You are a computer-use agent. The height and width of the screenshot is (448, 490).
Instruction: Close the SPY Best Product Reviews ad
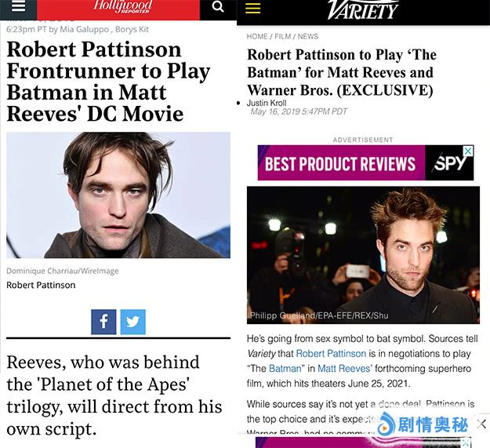coord(468,151)
